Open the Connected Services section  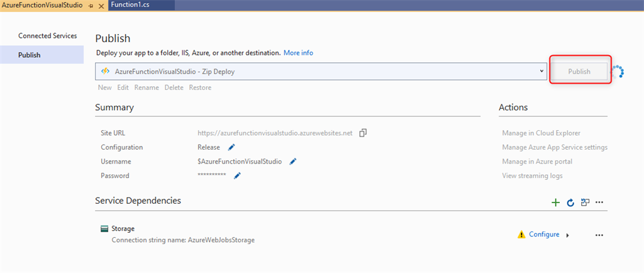[48, 36]
